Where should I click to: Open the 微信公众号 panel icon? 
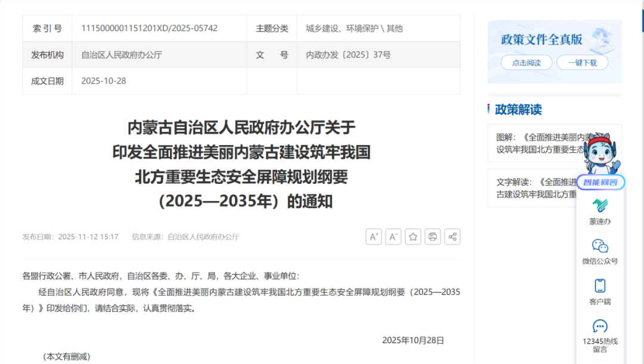click(600, 251)
